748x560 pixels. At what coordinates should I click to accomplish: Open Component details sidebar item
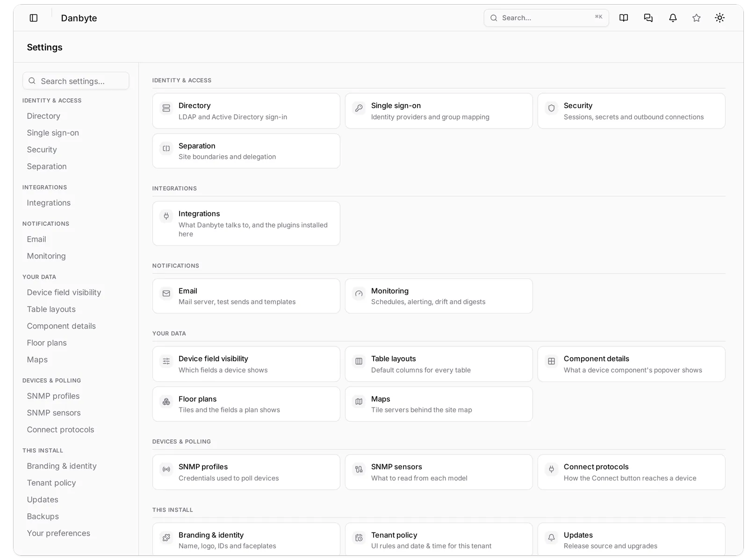(61, 326)
